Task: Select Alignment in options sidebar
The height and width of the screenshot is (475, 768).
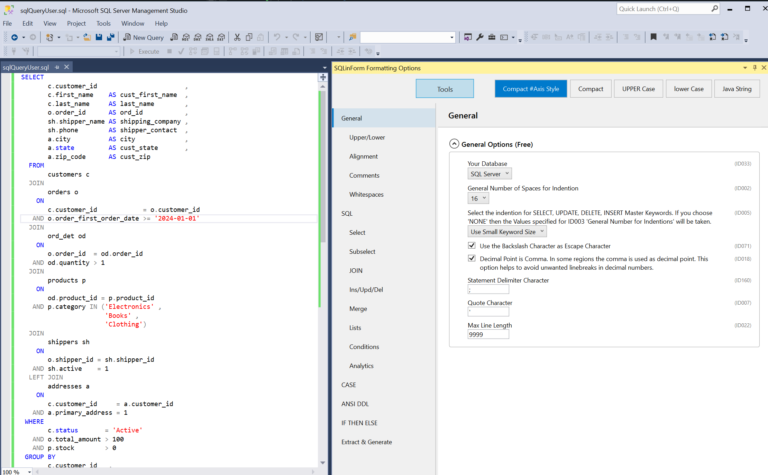Action: [x=363, y=156]
